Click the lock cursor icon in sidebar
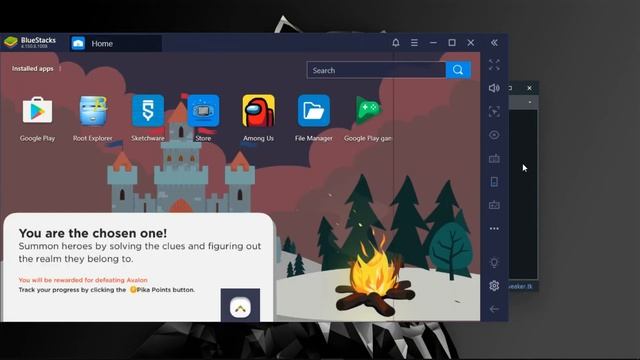 tap(494, 112)
